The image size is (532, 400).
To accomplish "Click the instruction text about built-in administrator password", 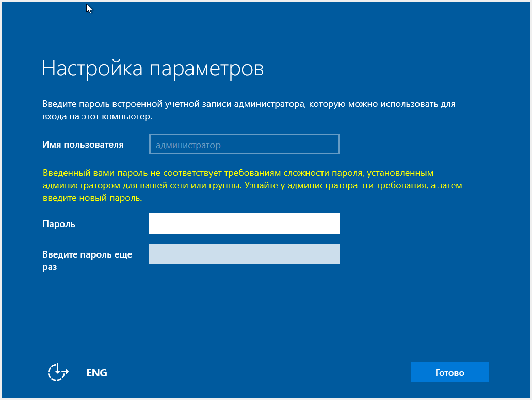I will (249, 110).
